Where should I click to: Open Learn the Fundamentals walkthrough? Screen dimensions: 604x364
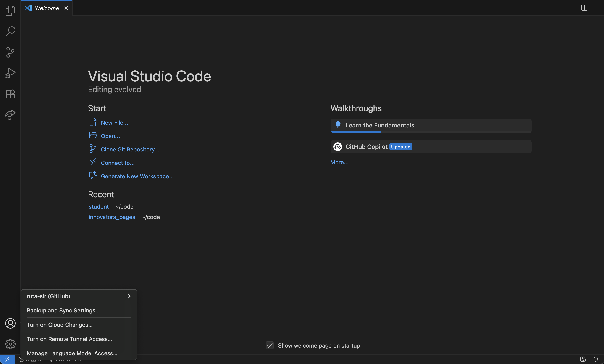coord(431,126)
